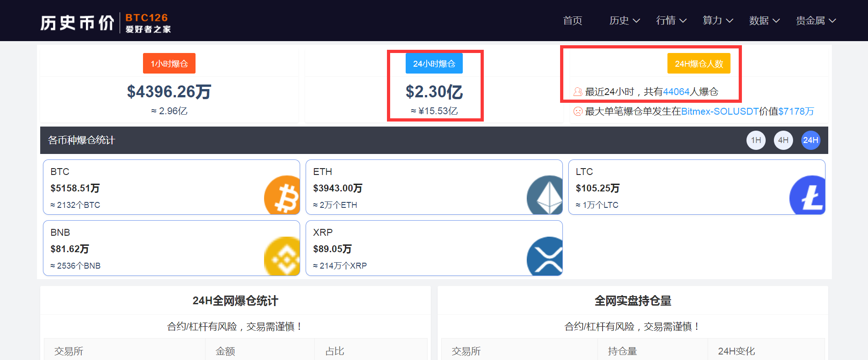The height and width of the screenshot is (360, 868).
Task: Click the Litecoin coin icon
Action: 807,195
